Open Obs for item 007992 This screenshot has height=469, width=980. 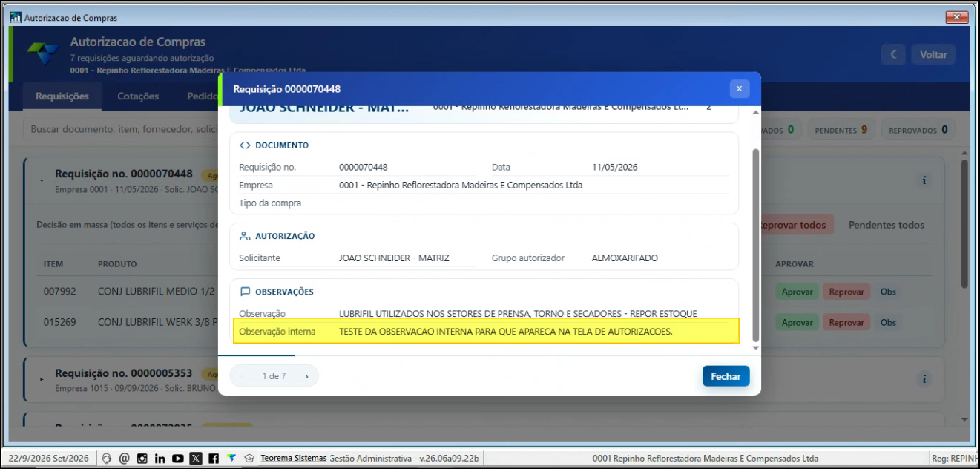pyautogui.click(x=888, y=292)
